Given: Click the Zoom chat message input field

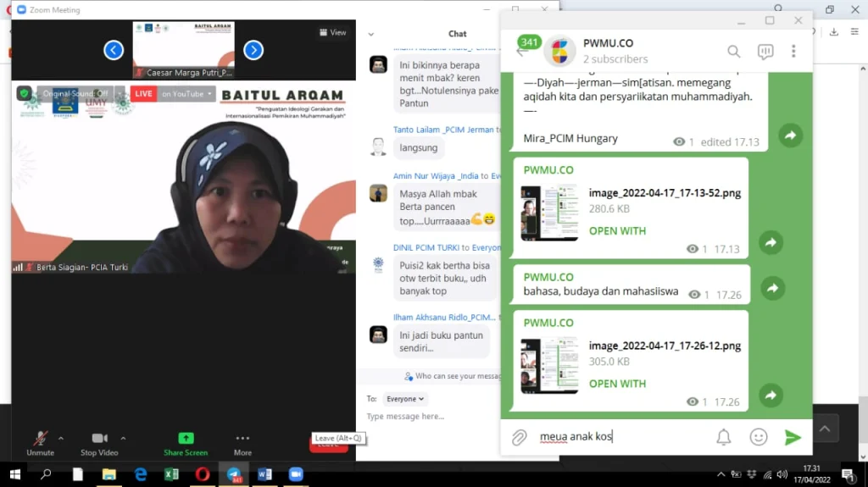Looking at the screenshot, I should click(431, 416).
